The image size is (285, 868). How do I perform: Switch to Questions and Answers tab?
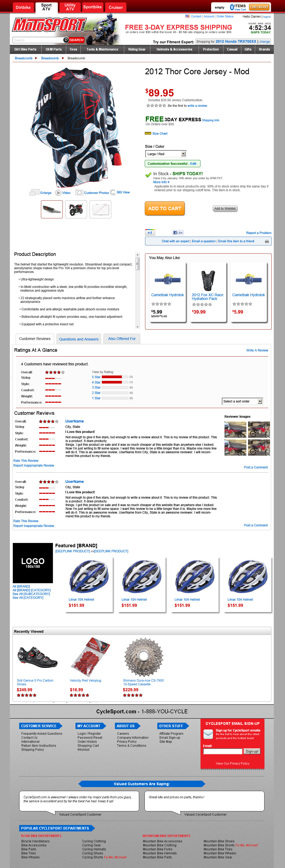pyautogui.click(x=79, y=339)
